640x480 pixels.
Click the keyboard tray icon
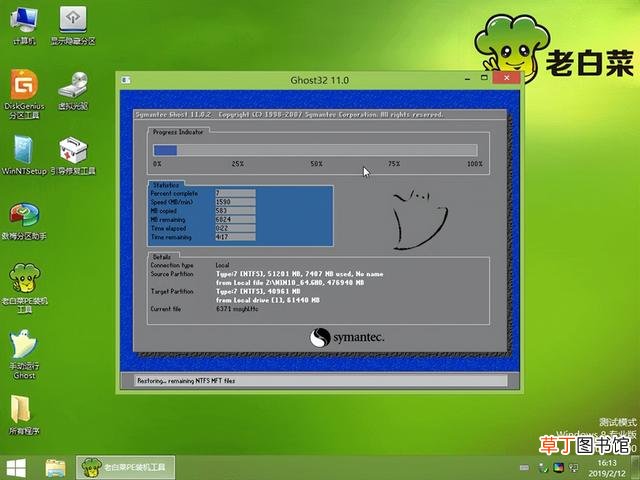click(524, 468)
